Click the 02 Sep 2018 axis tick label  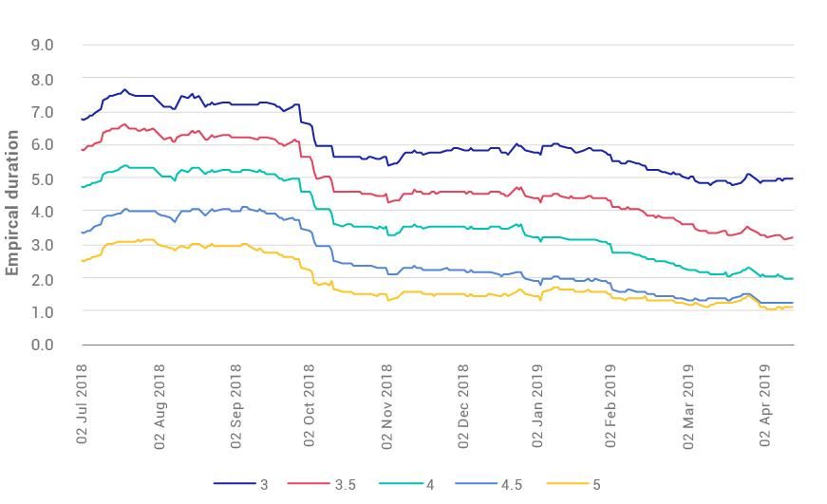(x=236, y=404)
